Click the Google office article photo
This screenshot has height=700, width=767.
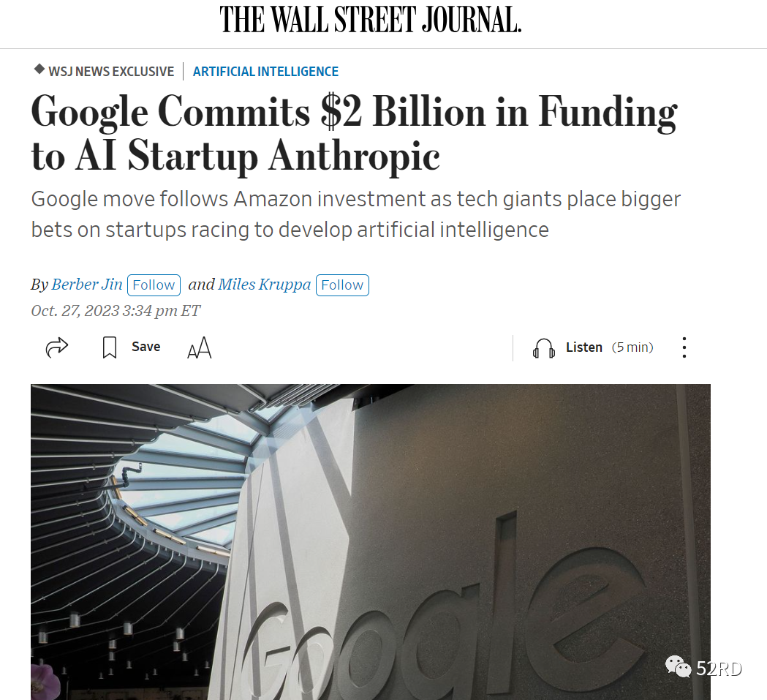coord(370,541)
